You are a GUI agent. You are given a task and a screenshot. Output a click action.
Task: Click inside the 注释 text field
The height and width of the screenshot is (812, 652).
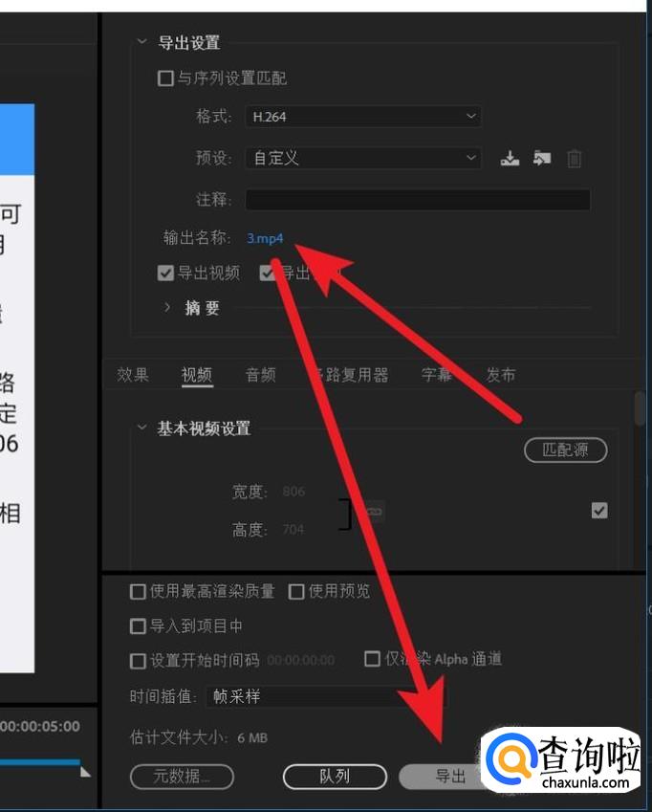(417, 200)
